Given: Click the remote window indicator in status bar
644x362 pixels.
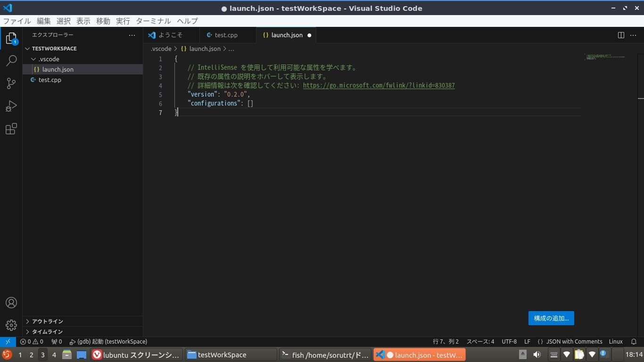Looking at the screenshot, I should (x=8, y=342).
